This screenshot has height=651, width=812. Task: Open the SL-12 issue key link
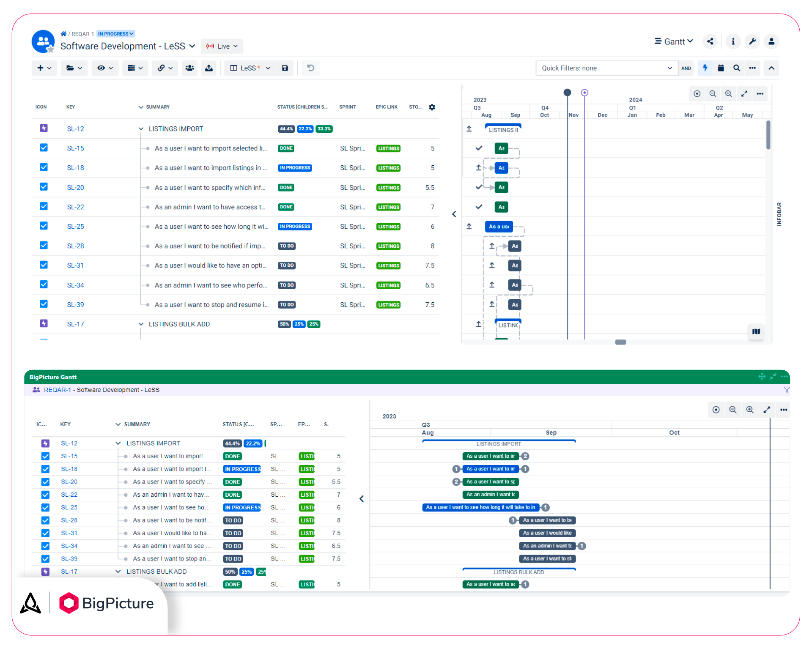pos(75,129)
